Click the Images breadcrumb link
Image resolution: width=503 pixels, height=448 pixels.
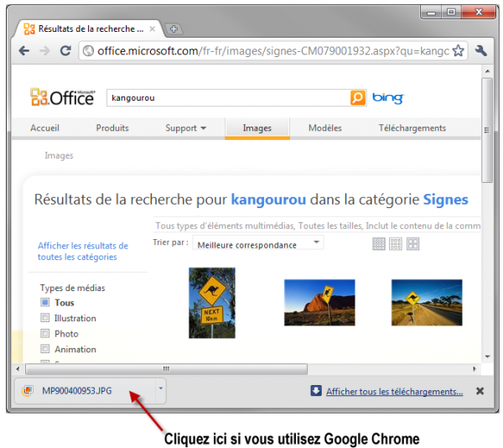pos(59,156)
